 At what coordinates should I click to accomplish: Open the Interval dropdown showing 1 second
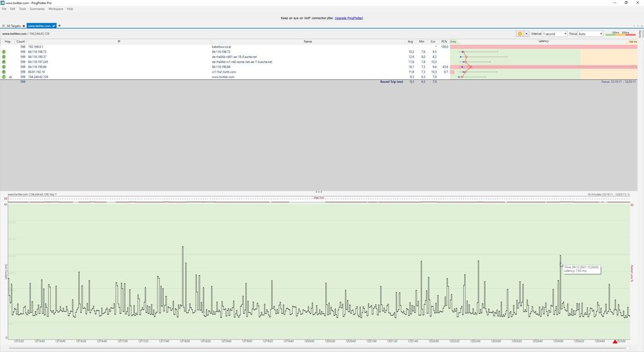pos(554,34)
